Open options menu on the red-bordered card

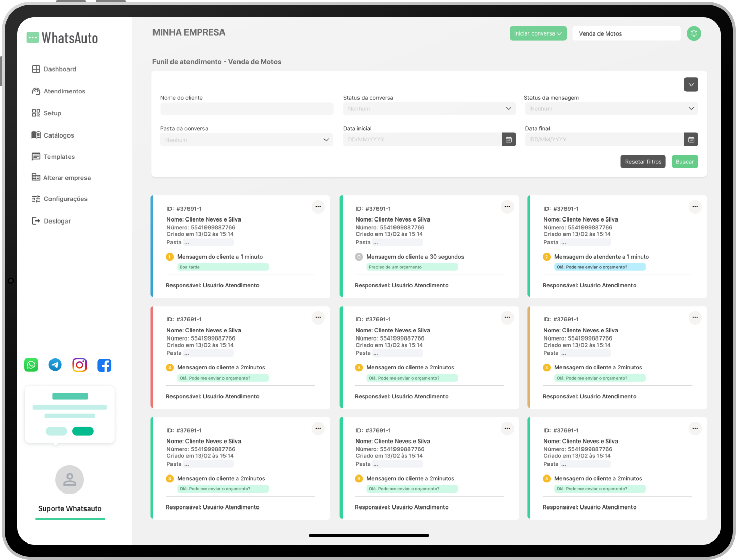pos(318,317)
